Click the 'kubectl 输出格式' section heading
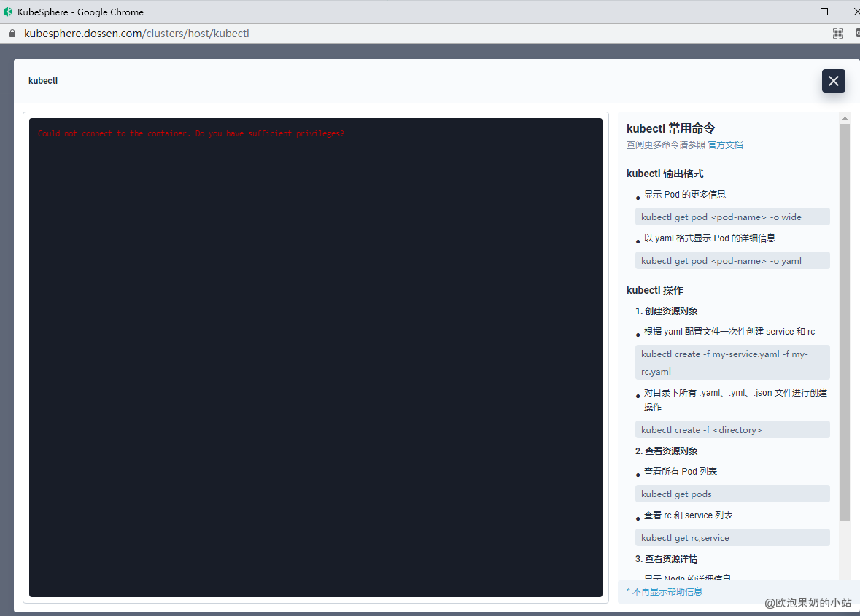This screenshot has width=860, height=616. (x=665, y=174)
